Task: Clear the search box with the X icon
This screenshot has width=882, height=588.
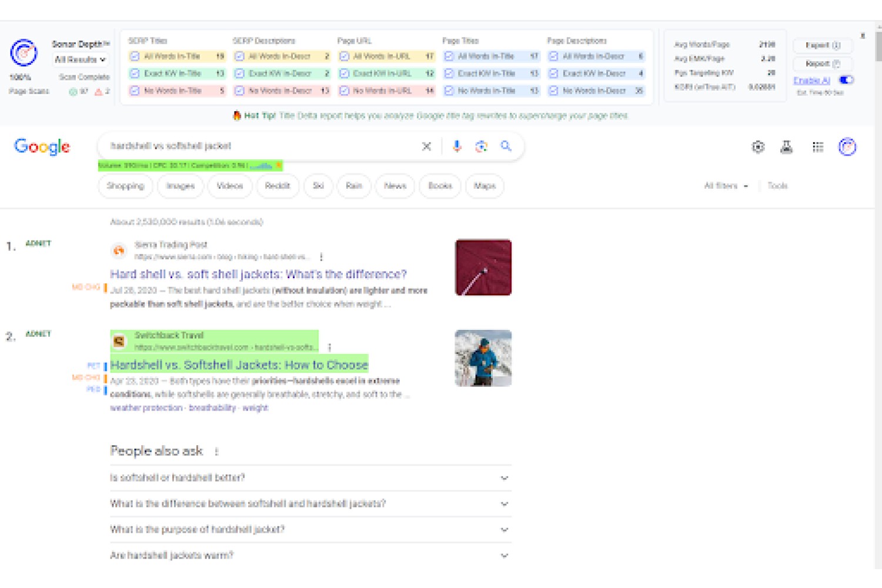Action: (x=427, y=146)
